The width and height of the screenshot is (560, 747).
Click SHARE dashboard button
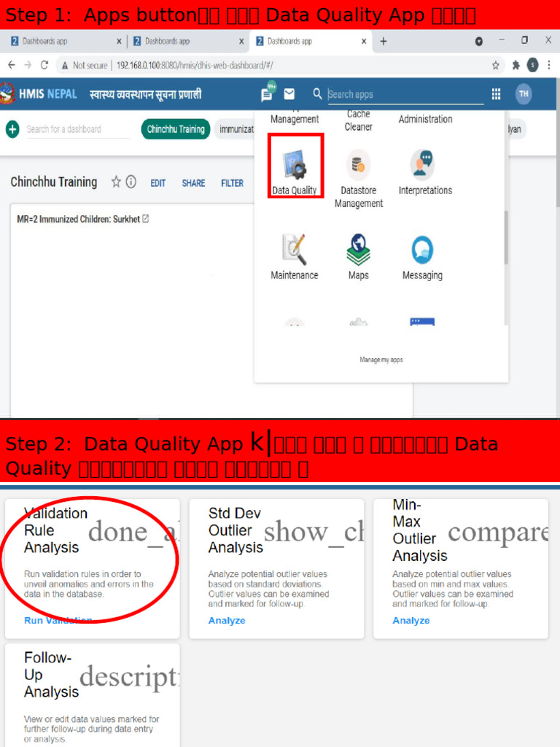pyautogui.click(x=193, y=183)
